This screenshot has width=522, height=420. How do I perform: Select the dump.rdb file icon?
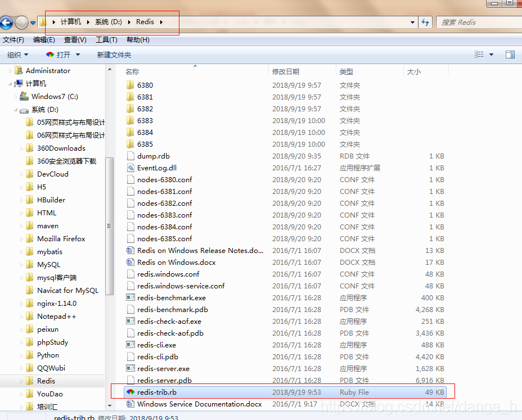[130, 156]
